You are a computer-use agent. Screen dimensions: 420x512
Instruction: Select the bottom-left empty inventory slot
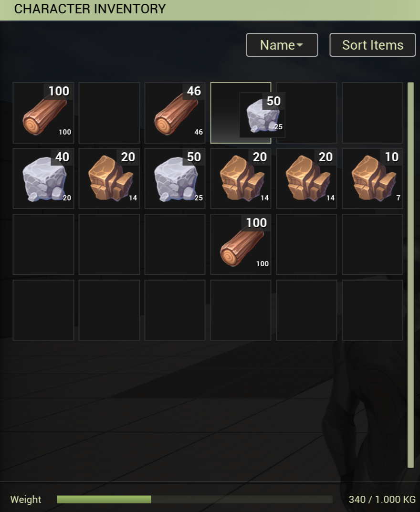point(43,310)
